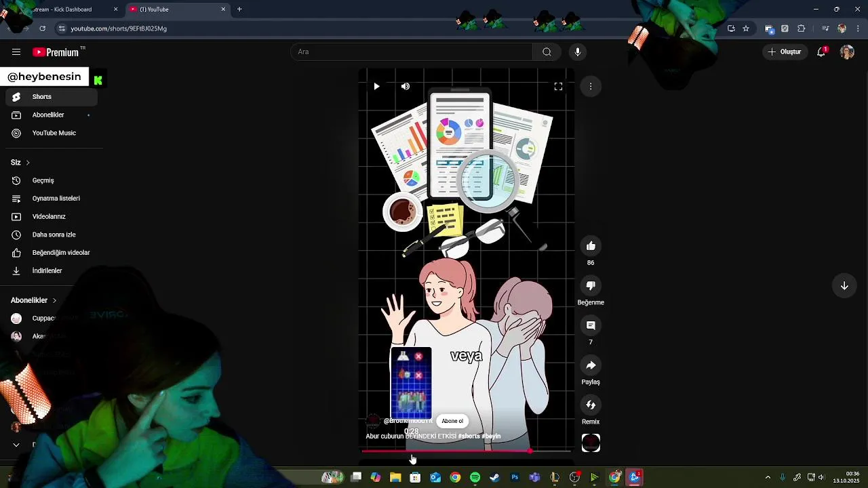View site information icon
Screen dimensions: 868x488
point(62,28)
